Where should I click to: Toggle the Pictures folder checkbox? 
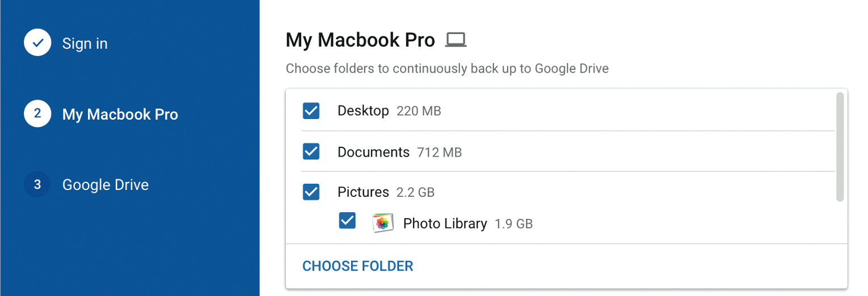tap(311, 192)
